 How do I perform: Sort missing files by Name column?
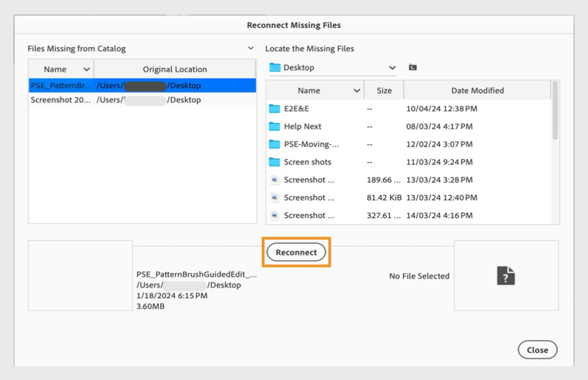(61, 69)
